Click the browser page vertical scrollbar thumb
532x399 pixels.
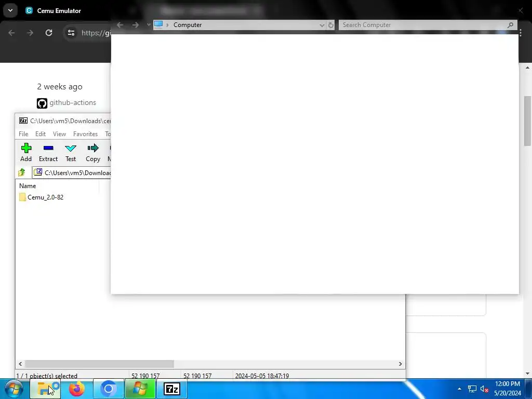[527, 121]
